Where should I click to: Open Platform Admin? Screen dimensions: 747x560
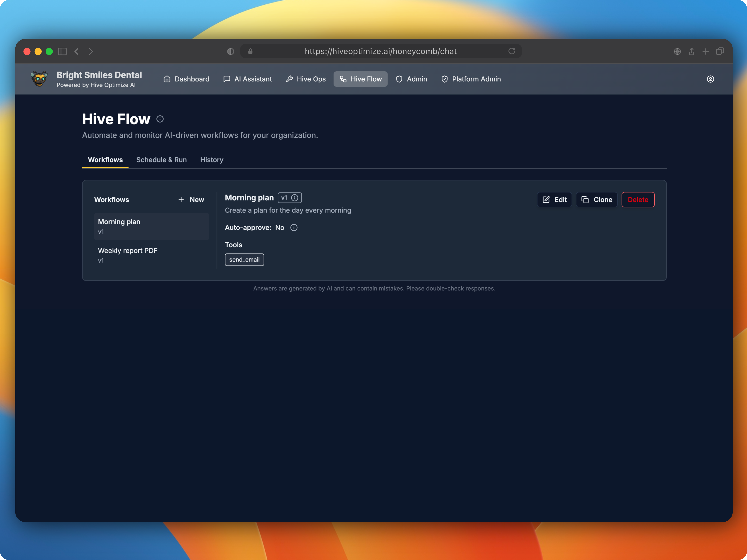point(471,79)
